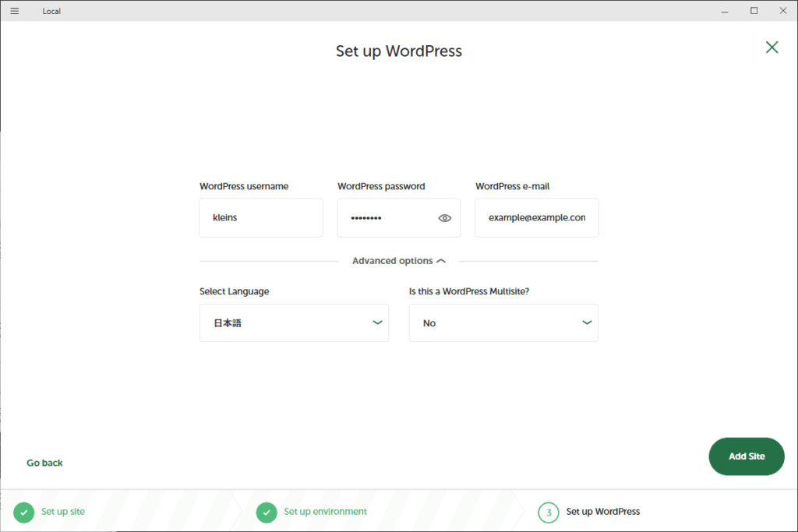The height and width of the screenshot is (532, 798).
Task: Click the Add Site button
Action: click(746, 456)
